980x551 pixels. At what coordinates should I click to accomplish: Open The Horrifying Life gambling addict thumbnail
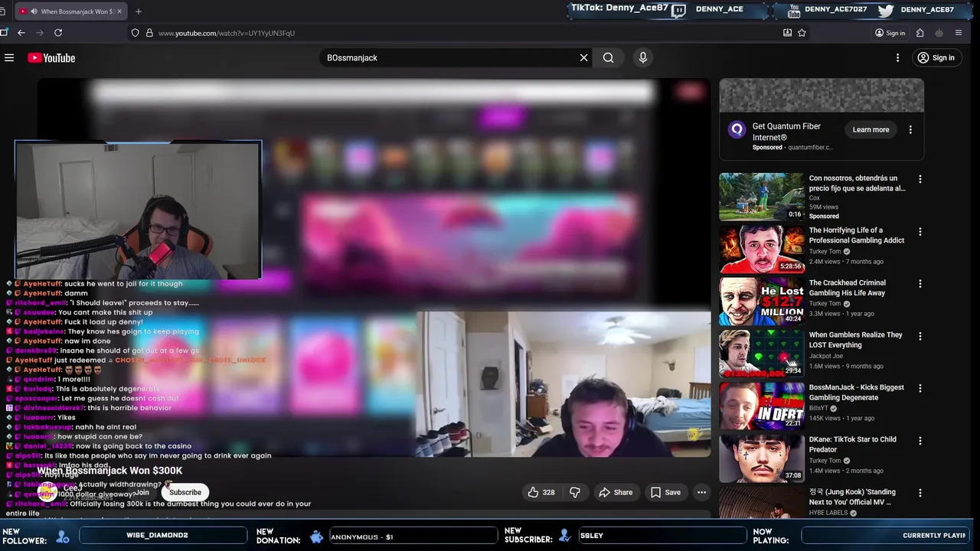tap(761, 249)
